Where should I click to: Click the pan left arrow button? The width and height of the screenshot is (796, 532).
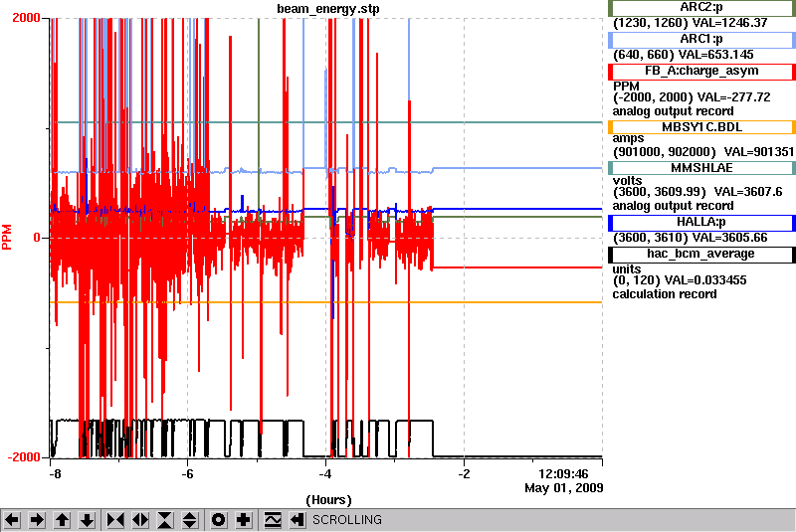coord(12,520)
